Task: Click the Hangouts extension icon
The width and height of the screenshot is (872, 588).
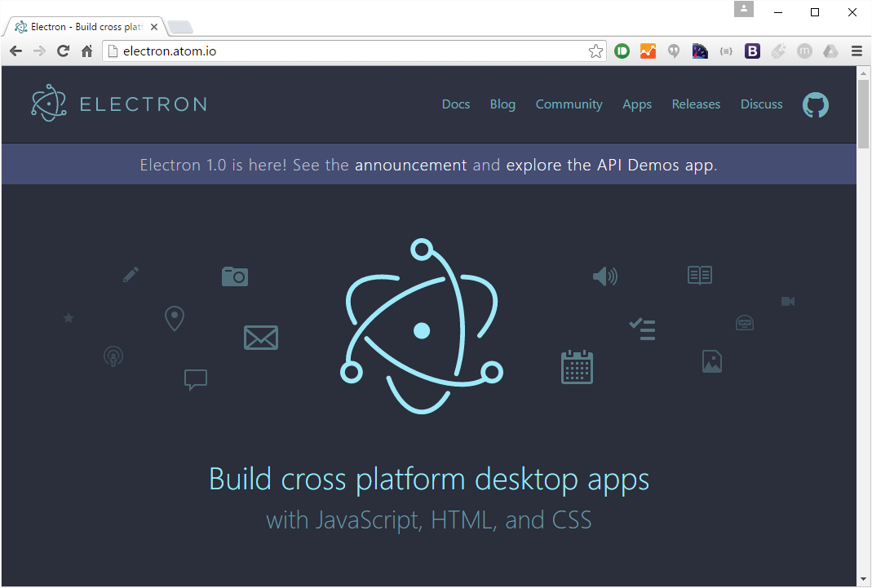Action: click(674, 51)
